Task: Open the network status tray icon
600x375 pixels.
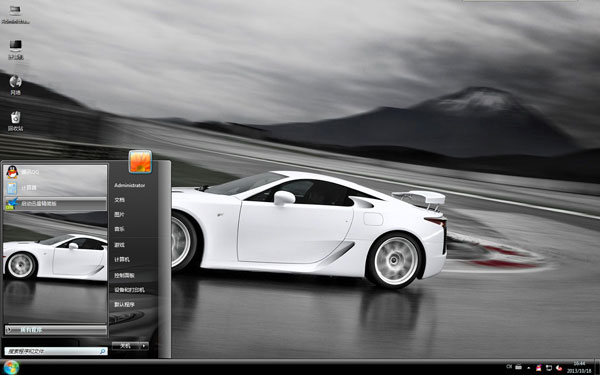Action: (x=549, y=368)
